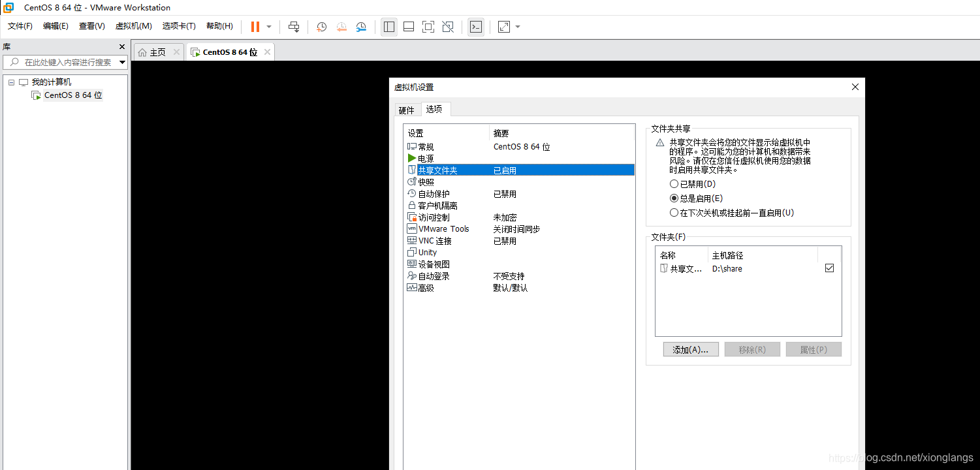The height and width of the screenshot is (470, 980).
Task: Select the VMware Tools settings row
Action: 519,229
